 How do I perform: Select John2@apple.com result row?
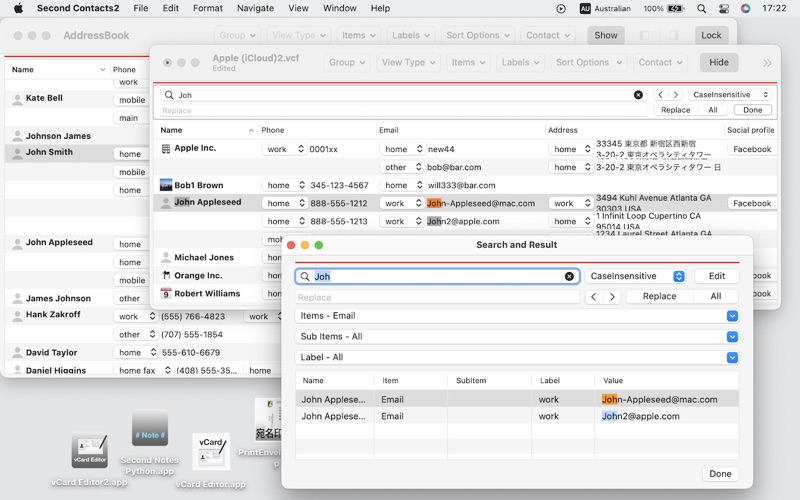(x=517, y=416)
